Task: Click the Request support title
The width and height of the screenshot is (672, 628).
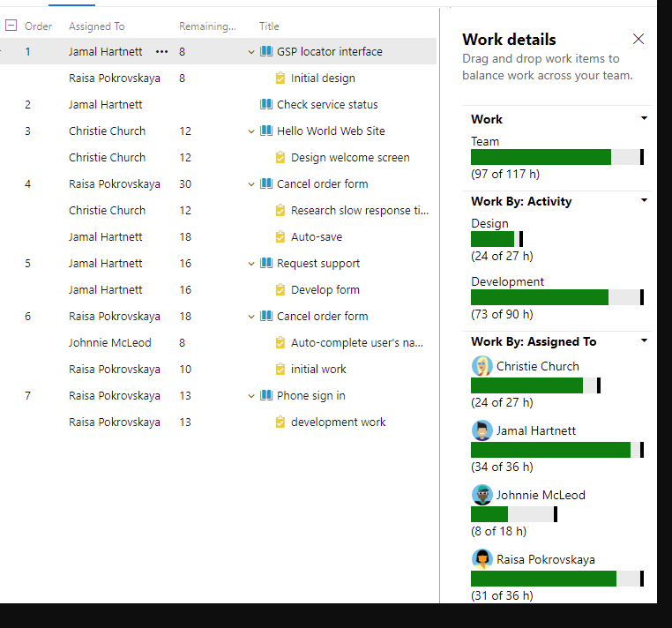Action: coord(318,263)
